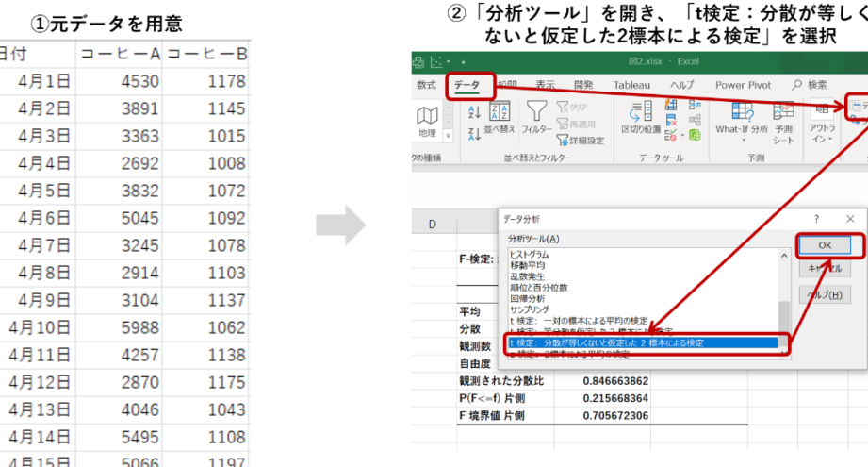The image size is (868, 467).
Task: Click the ヘルプ(H) button in dialog
Action: tap(826, 294)
